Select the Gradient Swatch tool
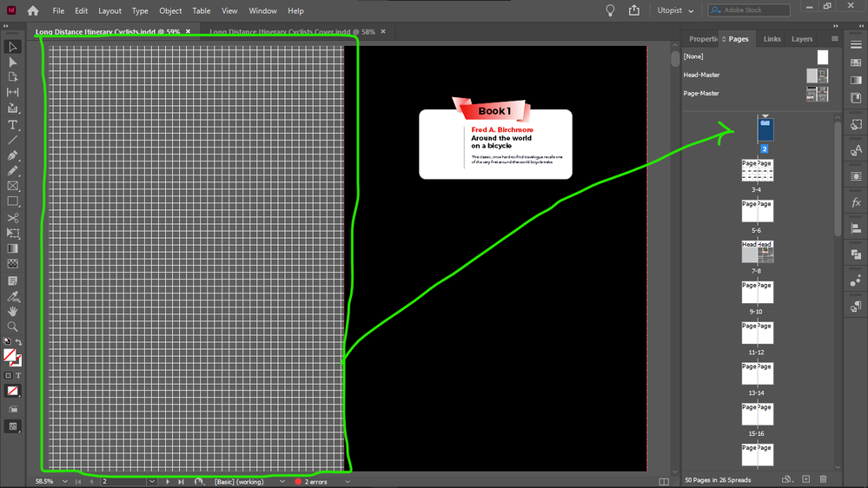The image size is (868, 488). click(12, 248)
